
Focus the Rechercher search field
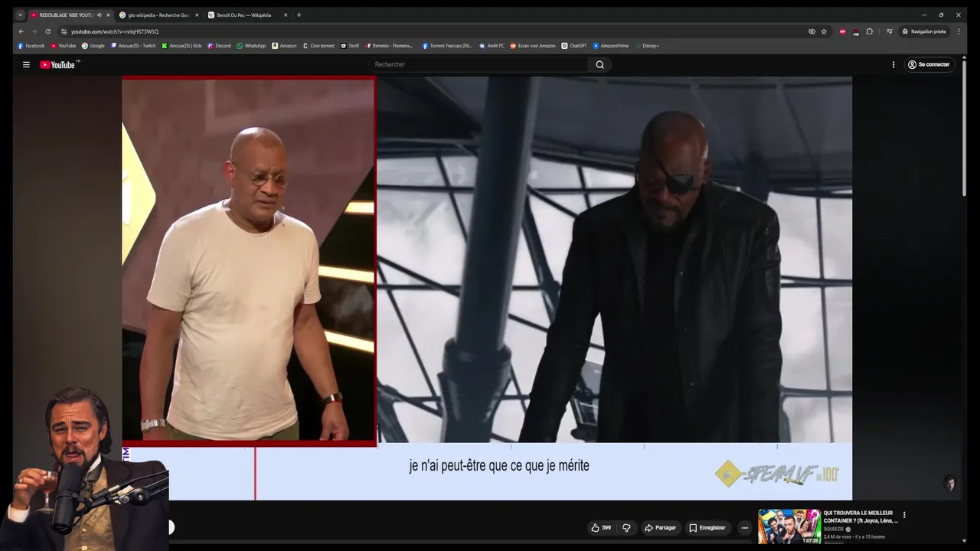pyautogui.click(x=479, y=65)
